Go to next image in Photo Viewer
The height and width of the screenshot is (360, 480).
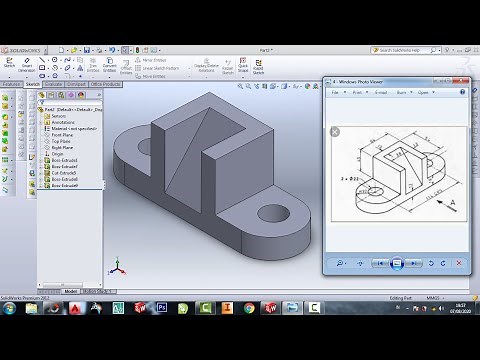[x=414, y=263]
